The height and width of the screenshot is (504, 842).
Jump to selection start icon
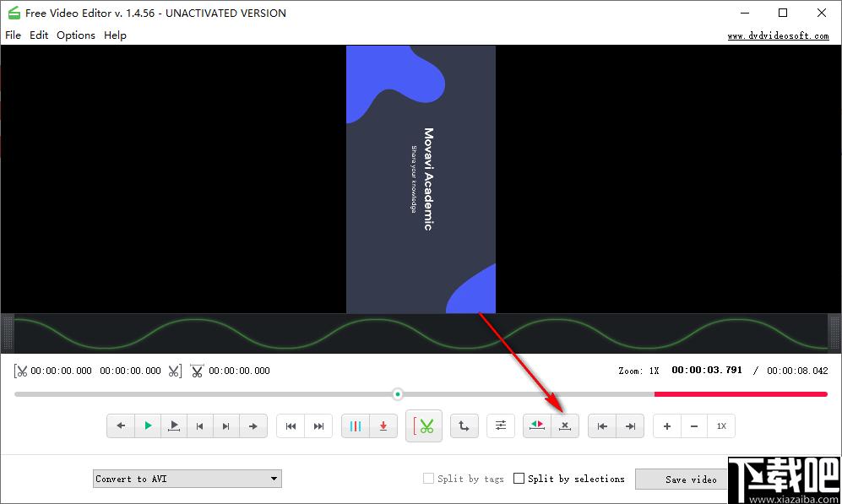coord(602,426)
